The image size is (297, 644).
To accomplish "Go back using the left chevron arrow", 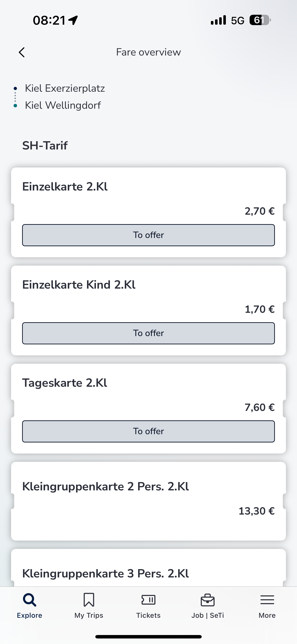I will (22, 52).
